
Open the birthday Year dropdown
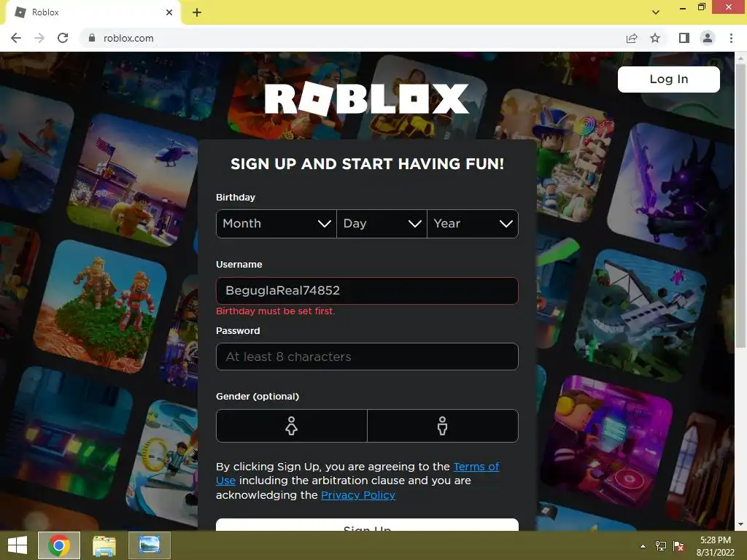click(473, 224)
